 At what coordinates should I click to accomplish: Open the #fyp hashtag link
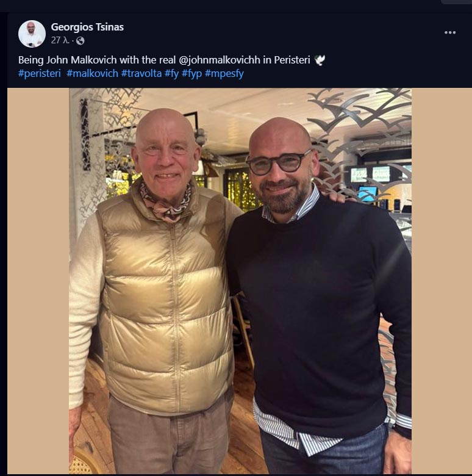[x=191, y=74]
